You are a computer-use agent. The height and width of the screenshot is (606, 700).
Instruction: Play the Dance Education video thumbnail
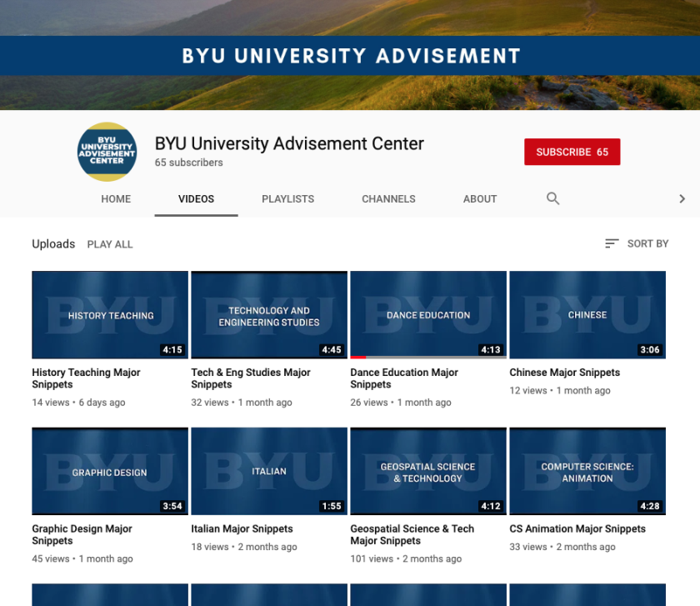[428, 315]
